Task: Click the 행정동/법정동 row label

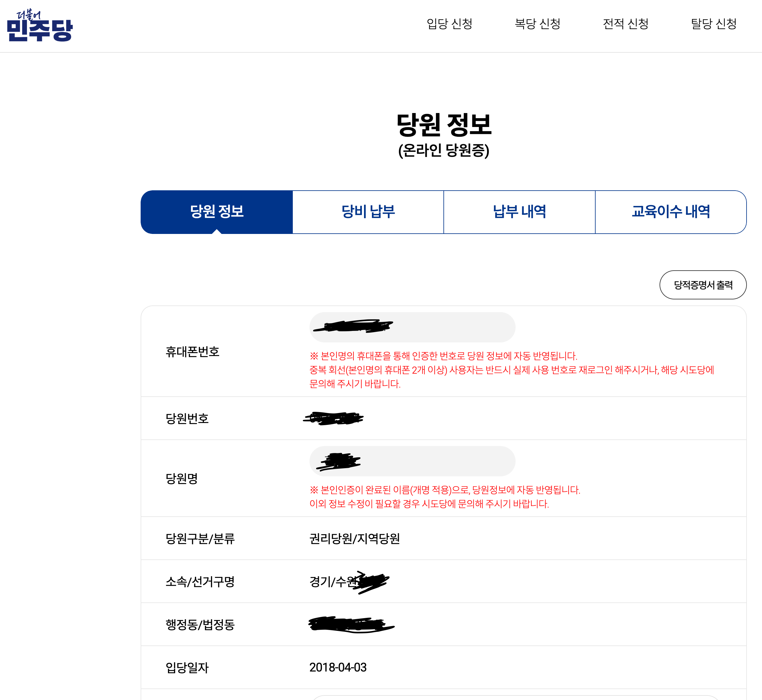Action: tap(200, 625)
